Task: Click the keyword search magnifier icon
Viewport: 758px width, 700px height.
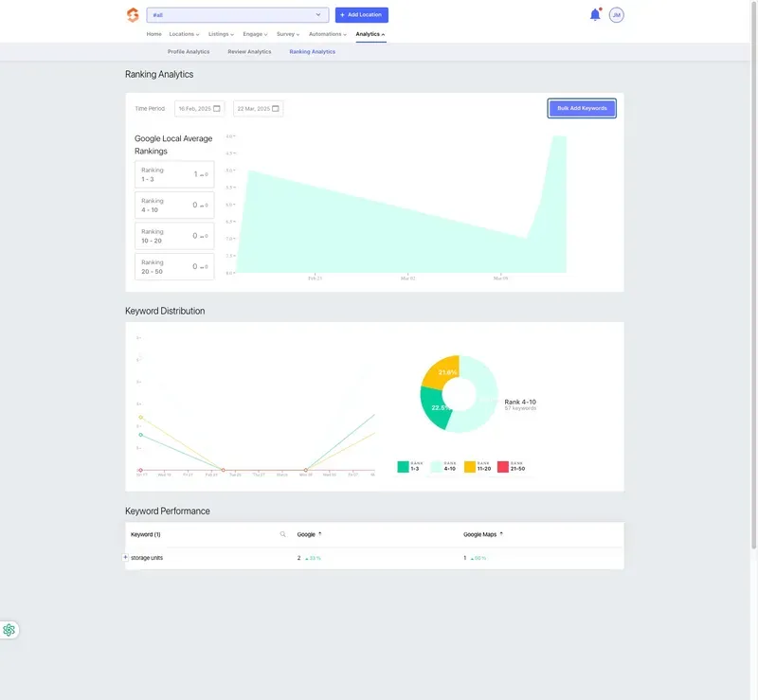Action: [x=282, y=534]
